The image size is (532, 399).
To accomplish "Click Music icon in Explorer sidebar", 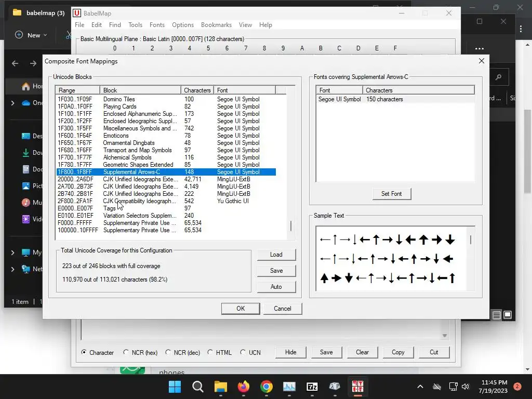I will click(x=26, y=203).
